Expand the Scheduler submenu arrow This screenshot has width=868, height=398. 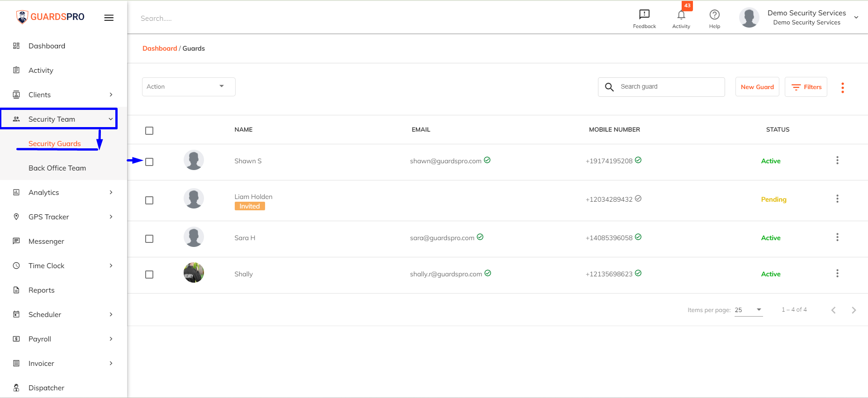pyautogui.click(x=111, y=314)
